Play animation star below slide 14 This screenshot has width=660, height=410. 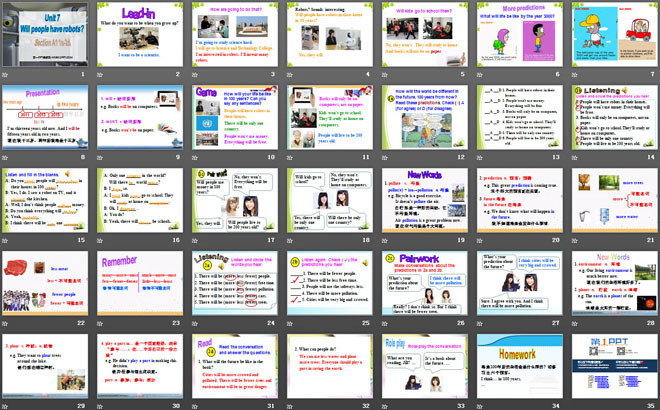click(575, 158)
